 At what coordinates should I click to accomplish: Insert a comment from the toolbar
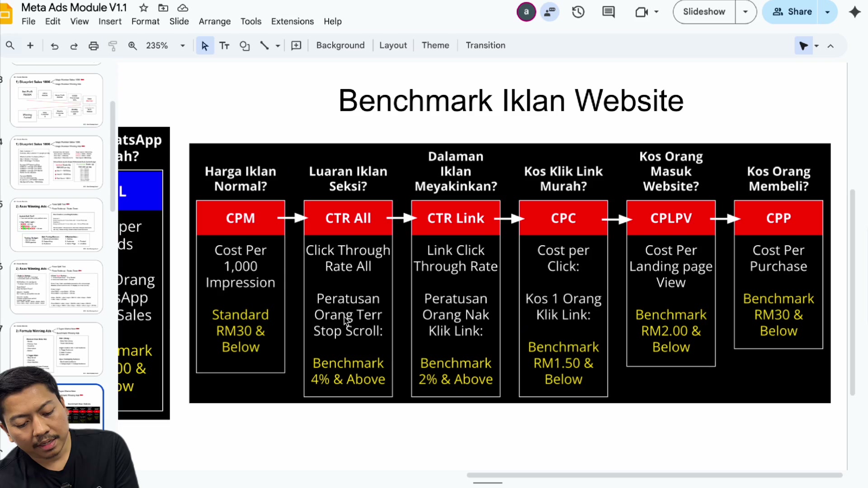click(x=296, y=46)
